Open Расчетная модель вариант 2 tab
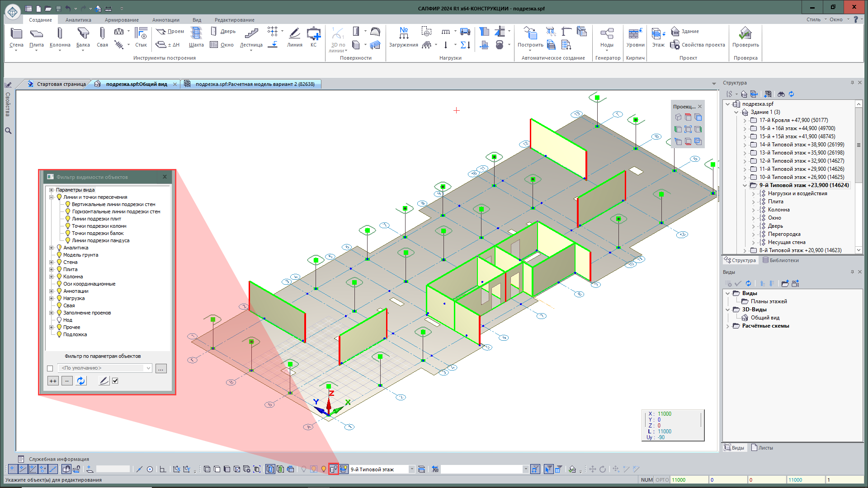The height and width of the screenshot is (488, 868). (x=255, y=84)
